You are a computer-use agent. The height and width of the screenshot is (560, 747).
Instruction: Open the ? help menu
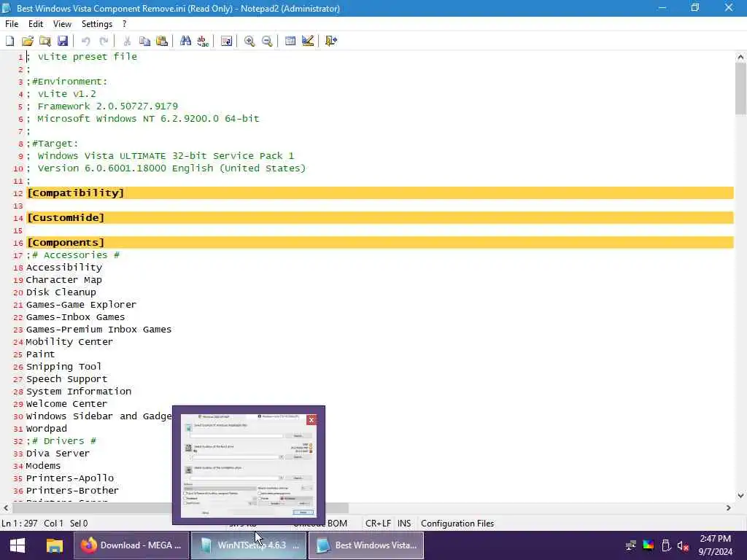tap(124, 24)
